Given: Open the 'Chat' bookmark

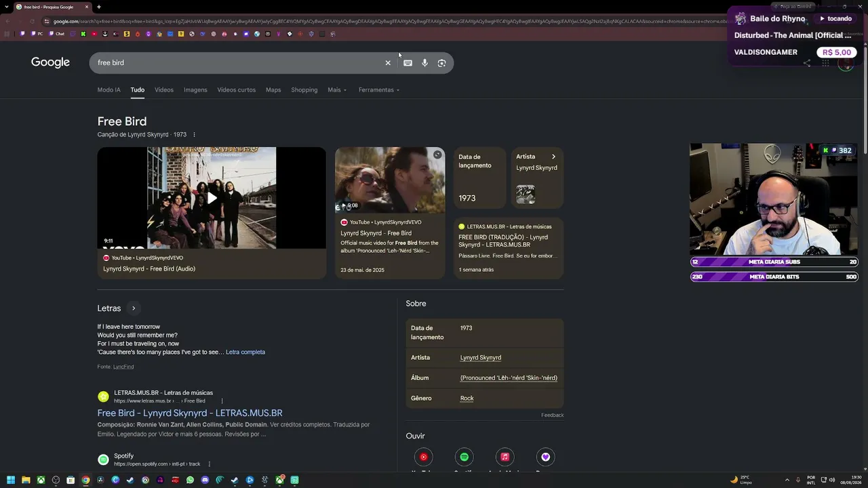Looking at the screenshot, I should tap(56, 34).
